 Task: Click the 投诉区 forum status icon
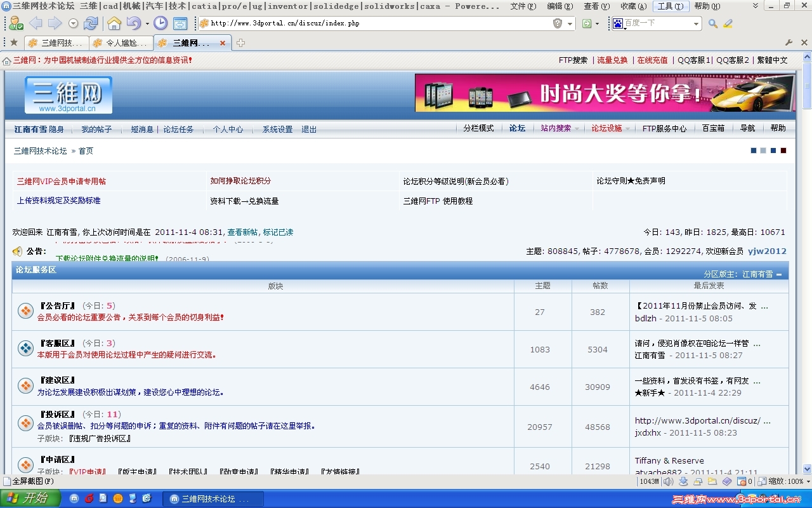(25, 423)
